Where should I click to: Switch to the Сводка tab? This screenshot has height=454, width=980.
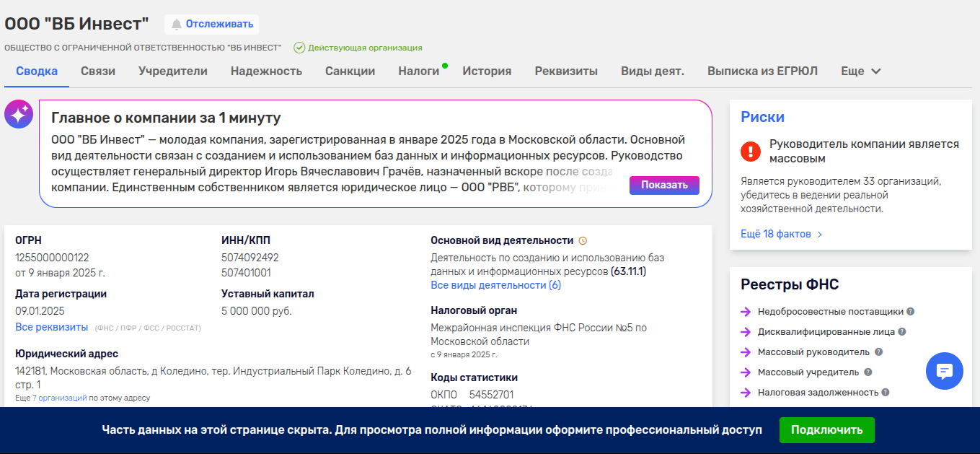coord(37,71)
